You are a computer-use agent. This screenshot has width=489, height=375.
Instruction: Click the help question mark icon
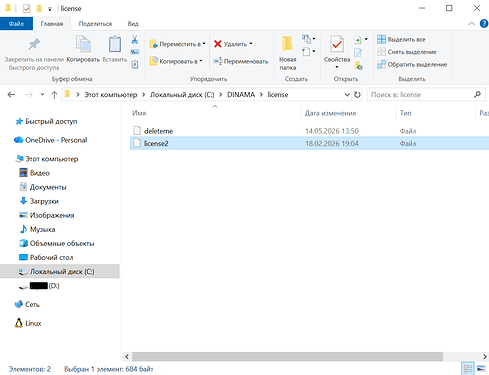click(x=484, y=24)
